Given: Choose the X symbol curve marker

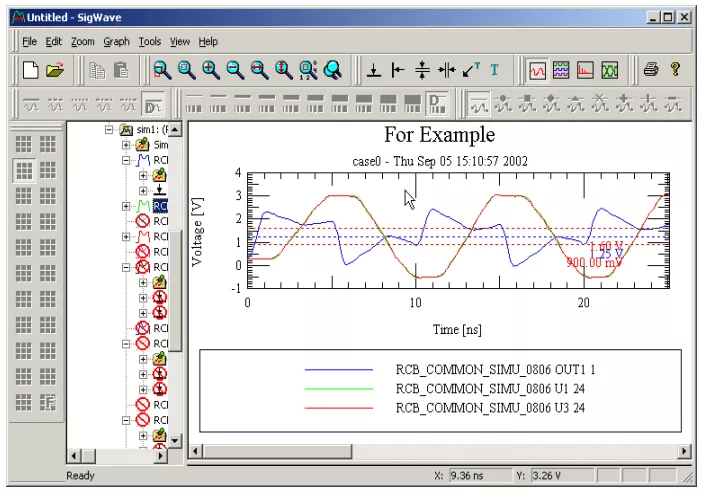Looking at the screenshot, I should pos(600,104).
